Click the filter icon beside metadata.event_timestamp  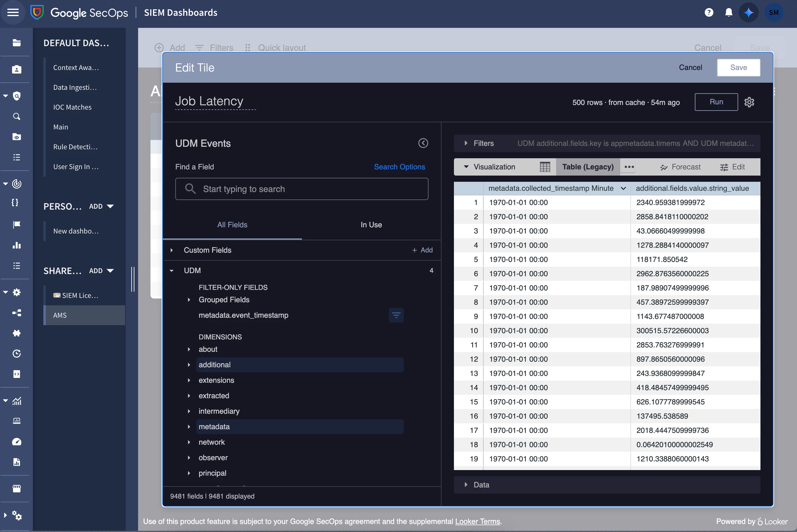tap(396, 315)
